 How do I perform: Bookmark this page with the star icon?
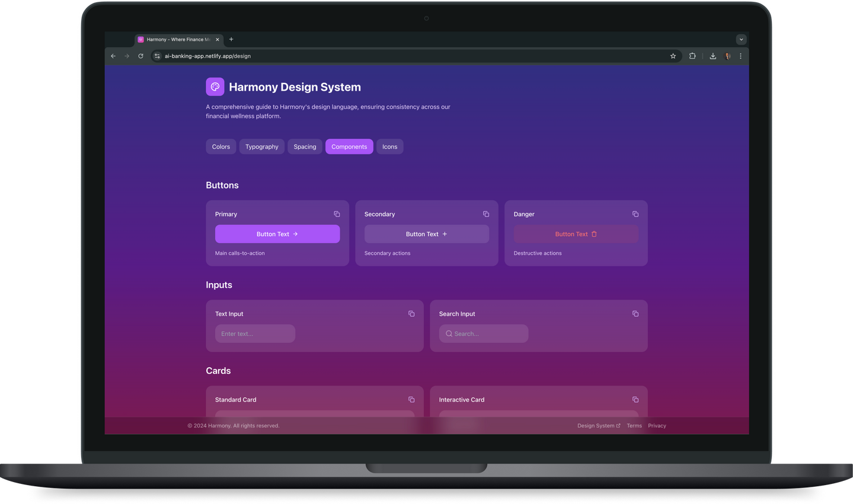[x=673, y=56]
